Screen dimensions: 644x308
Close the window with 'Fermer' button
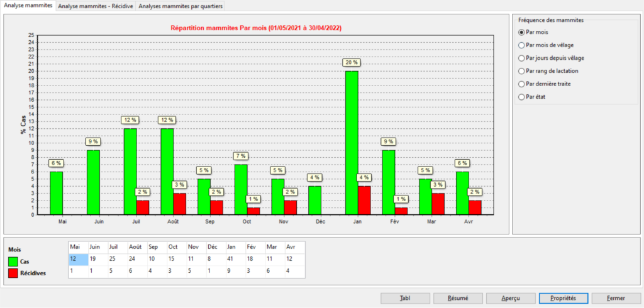click(x=616, y=299)
